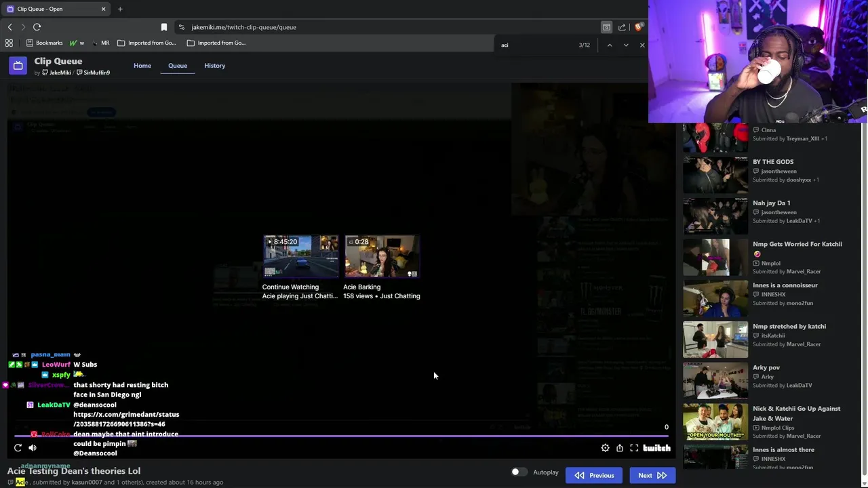Open the Continue Watching Acie video thumbnail

pos(300,256)
